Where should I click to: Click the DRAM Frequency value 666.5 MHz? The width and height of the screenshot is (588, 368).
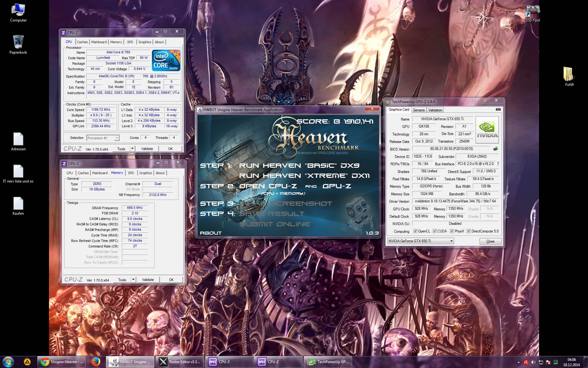135,208
